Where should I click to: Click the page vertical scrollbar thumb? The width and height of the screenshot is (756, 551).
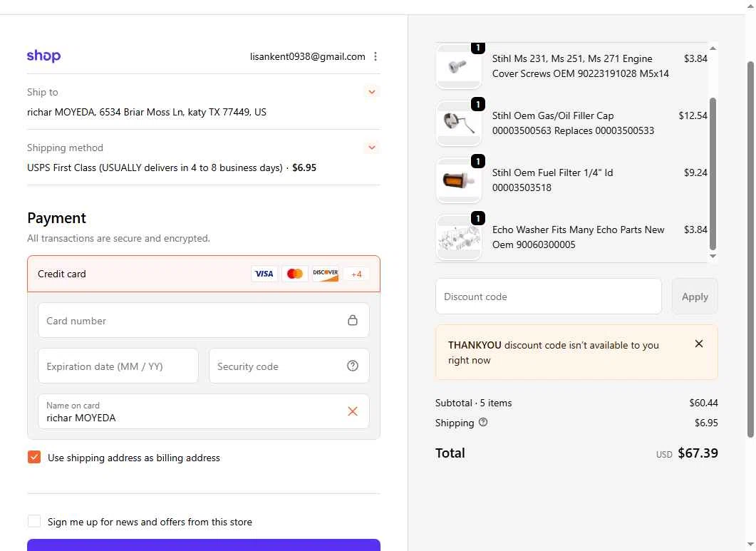pyautogui.click(x=750, y=249)
